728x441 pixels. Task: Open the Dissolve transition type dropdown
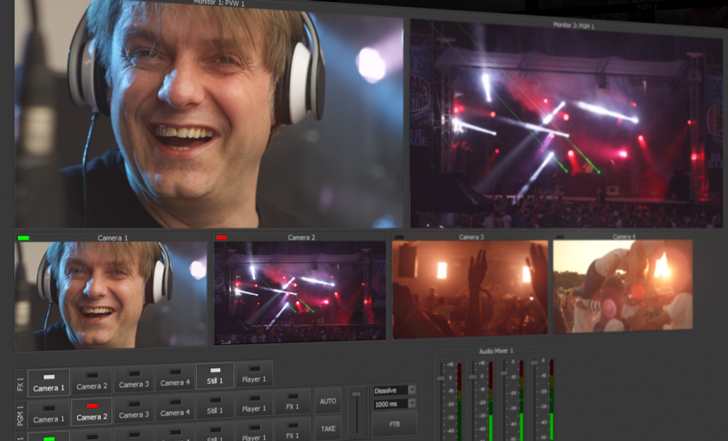coord(394,390)
